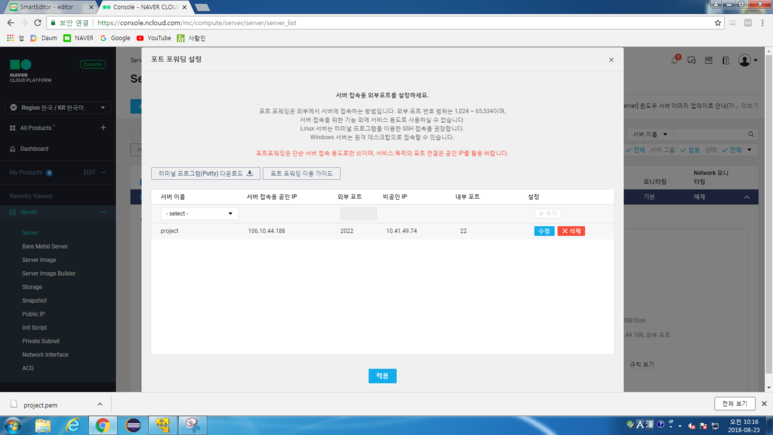This screenshot has height=435, width=773.
Task: Select project server name cell
Action: pos(170,231)
